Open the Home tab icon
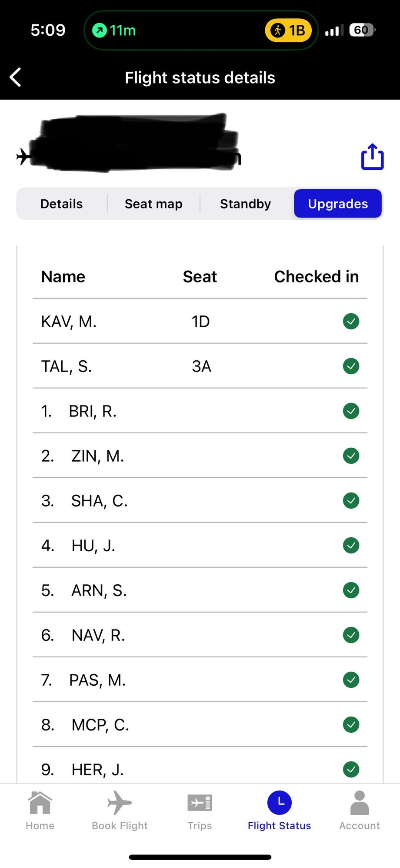Screen dimensions: 400x868 (40, 803)
